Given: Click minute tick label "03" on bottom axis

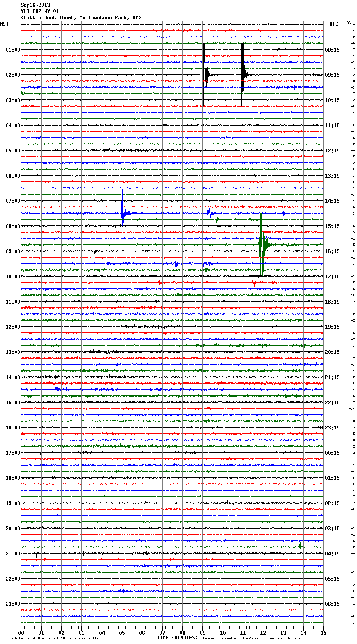Looking at the screenshot, I should (x=81, y=633).
